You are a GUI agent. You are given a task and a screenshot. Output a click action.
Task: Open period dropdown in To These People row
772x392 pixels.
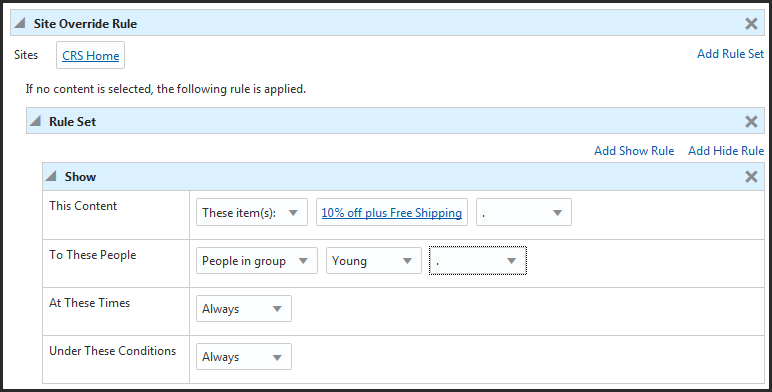[478, 261]
